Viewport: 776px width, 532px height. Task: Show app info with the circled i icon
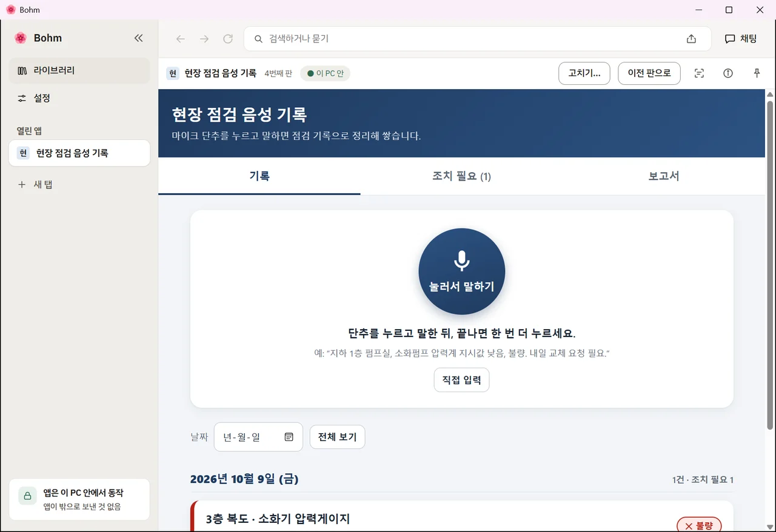click(728, 73)
